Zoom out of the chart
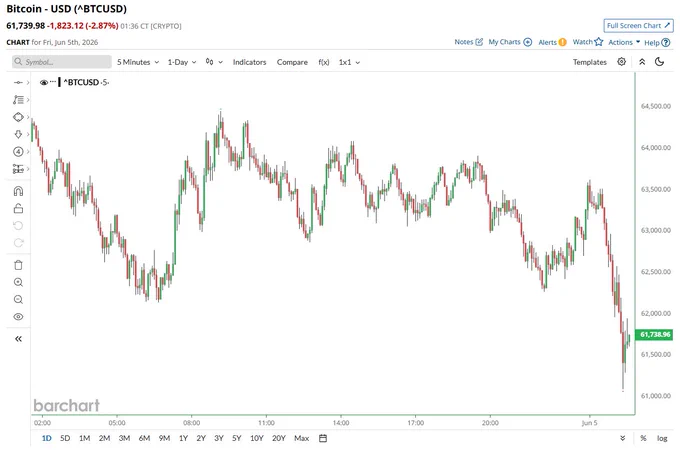This screenshot has width=680, height=450. tap(18, 300)
